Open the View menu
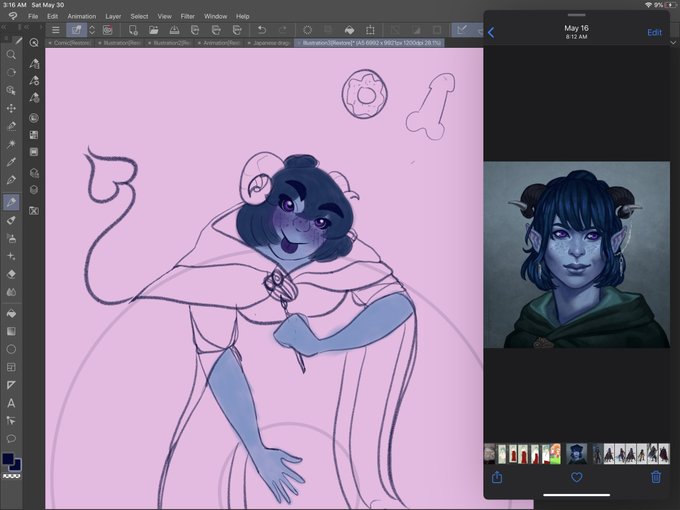The width and height of the screenshot is (680, 510). click(164, 16)
